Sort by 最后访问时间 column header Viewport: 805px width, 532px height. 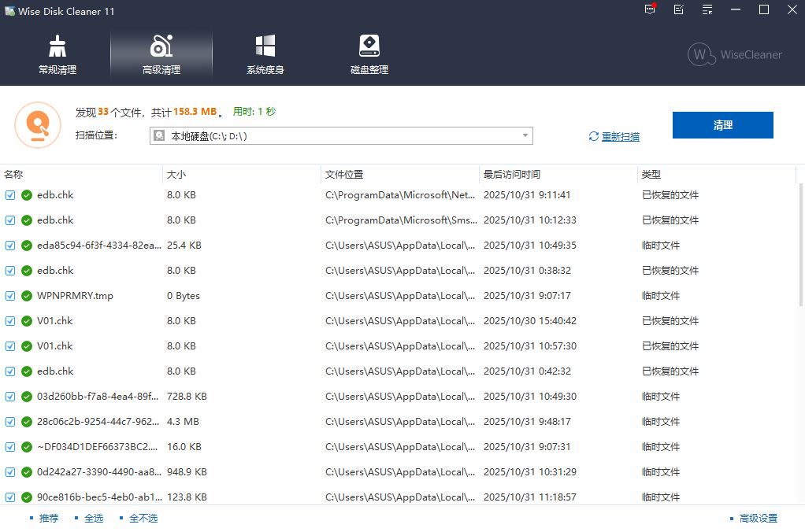[x=512, y=175]
